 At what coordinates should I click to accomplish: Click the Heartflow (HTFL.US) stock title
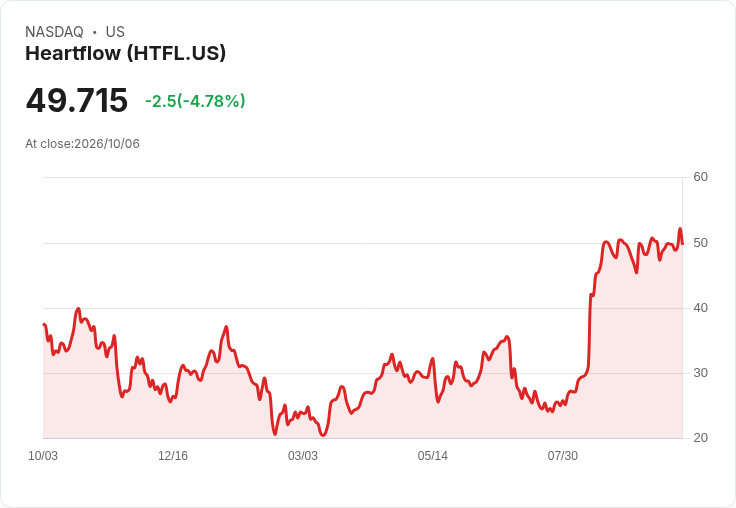[125, 53]
